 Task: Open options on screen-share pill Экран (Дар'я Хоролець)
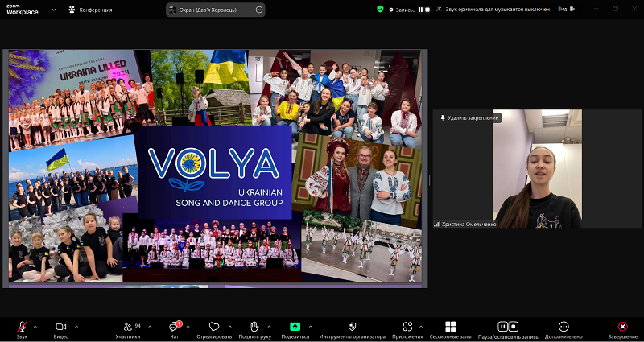259,10
